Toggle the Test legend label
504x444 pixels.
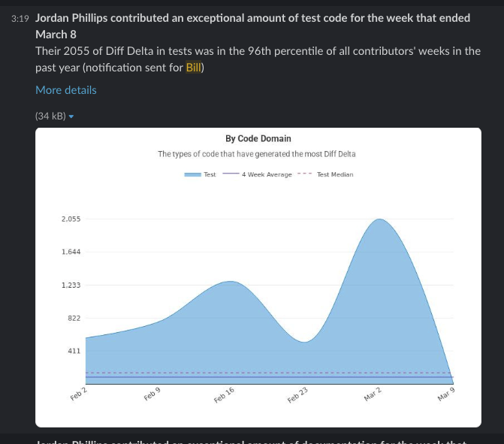click(x=210, y=174)
